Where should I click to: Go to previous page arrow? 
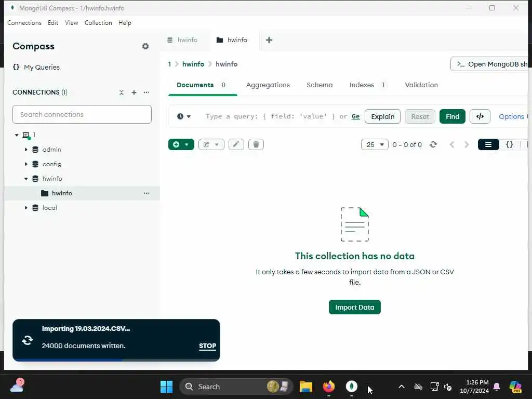pyautogui.click(x=452, y=144)
